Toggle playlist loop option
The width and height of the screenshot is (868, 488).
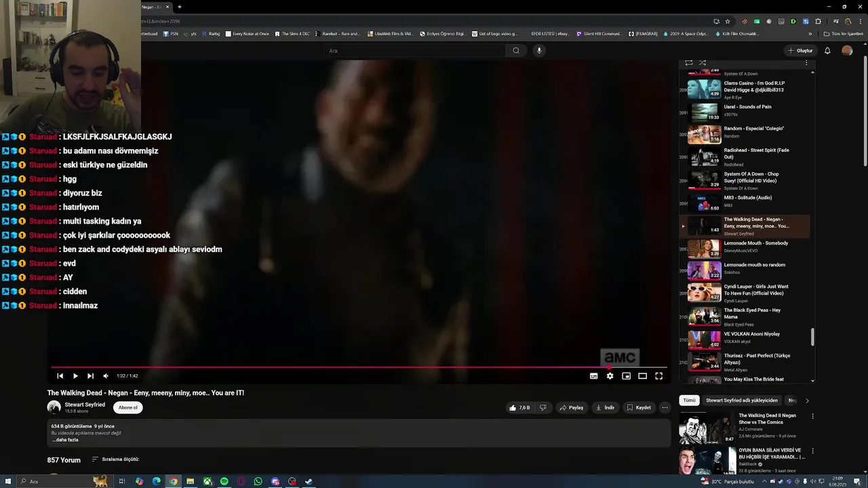tap(688, 63)
